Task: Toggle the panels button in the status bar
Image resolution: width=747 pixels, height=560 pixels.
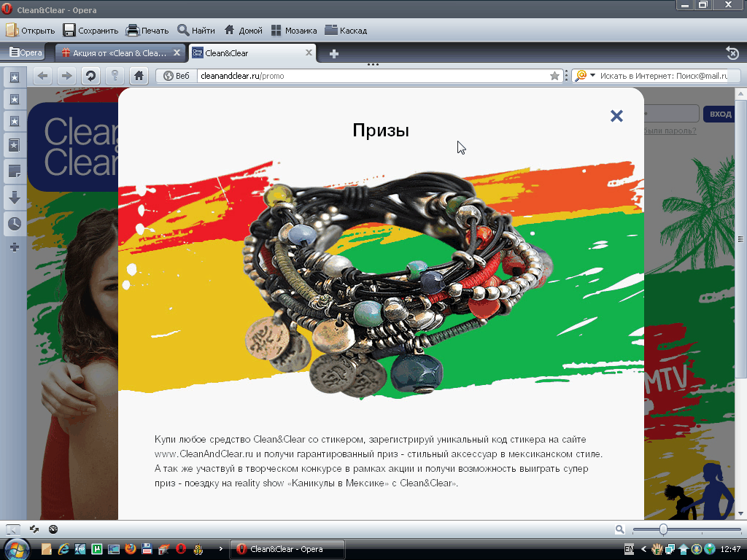Action: (13, 529)
